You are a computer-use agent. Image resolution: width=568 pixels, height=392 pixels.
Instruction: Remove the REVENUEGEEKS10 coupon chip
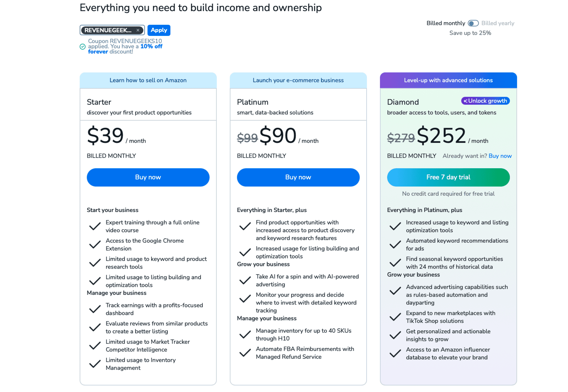click(x=138, y=30)
